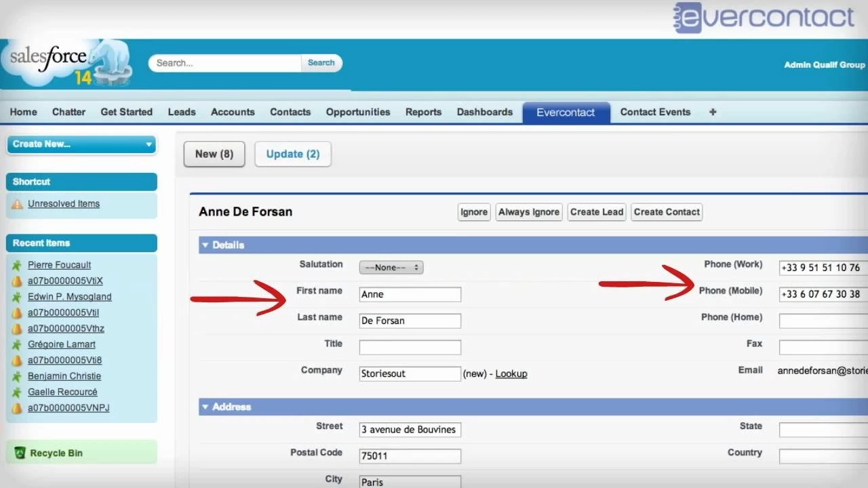Viewport: 868px width, 488px height.
Task: Click the State field
Action: pyautogui.click(x=823, y=429)
